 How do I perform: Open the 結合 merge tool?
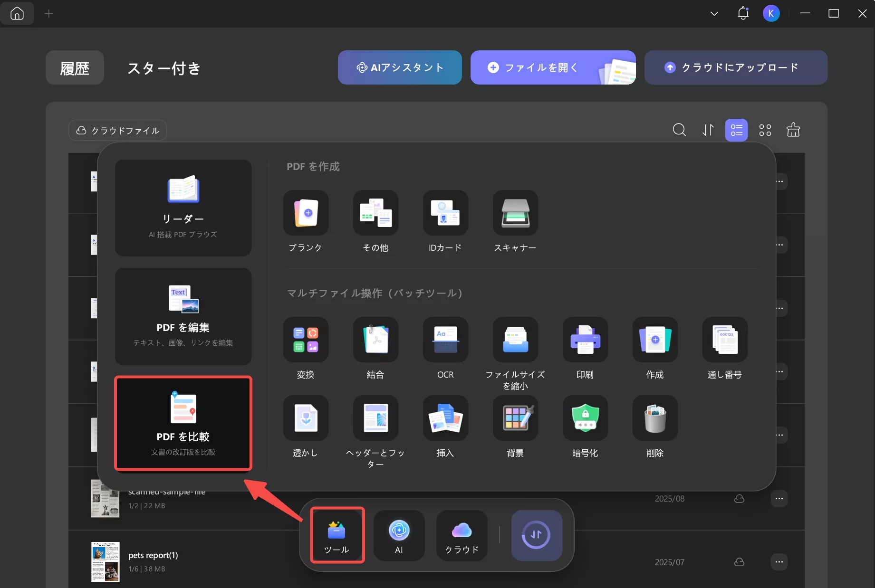[x=375, y=340]
